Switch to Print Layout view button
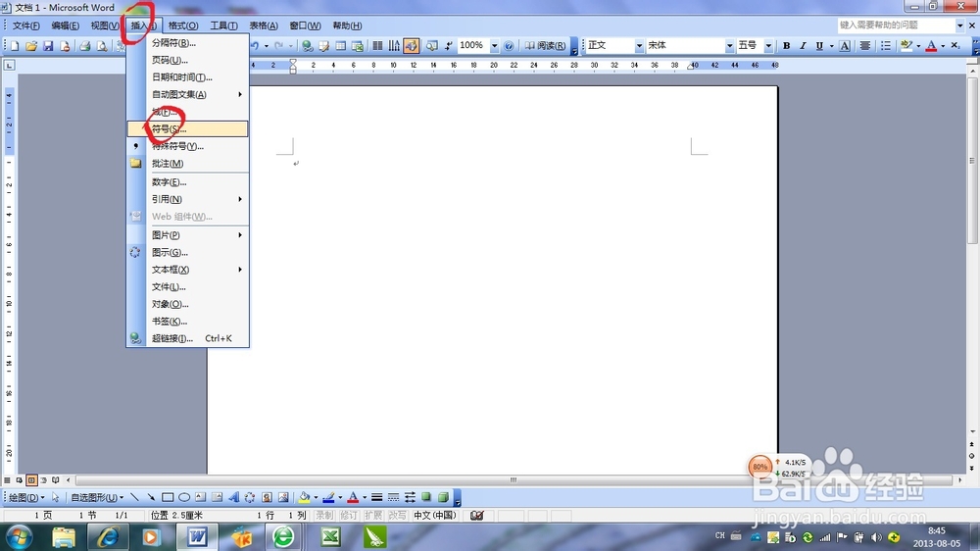The height and width of the screenshot is (551, 980). [31, 480]
